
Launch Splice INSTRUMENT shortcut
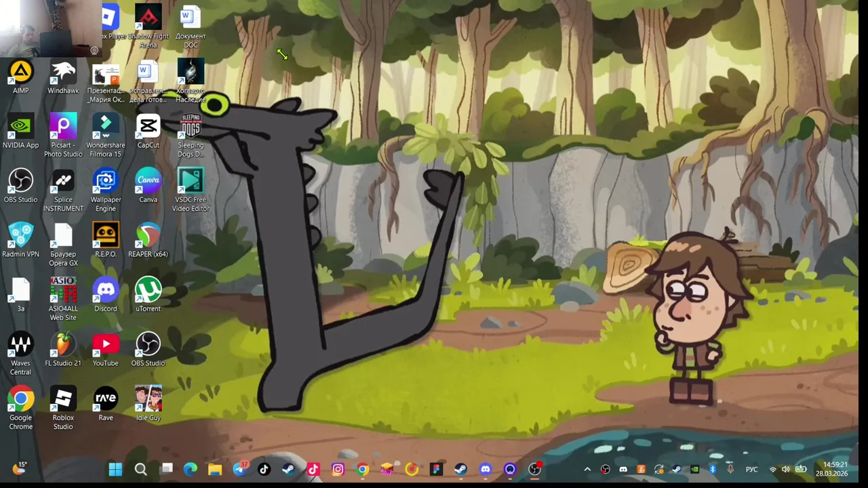[63, 190]
